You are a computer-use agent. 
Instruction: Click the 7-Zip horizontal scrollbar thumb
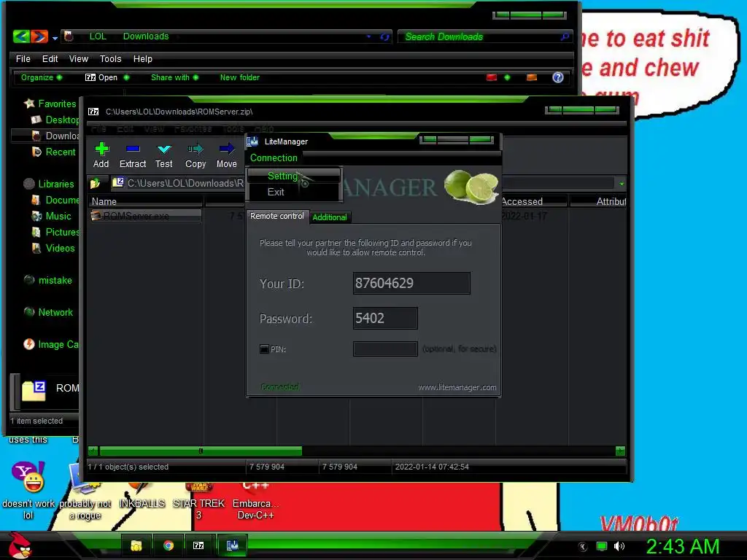(x=201, y=451)
